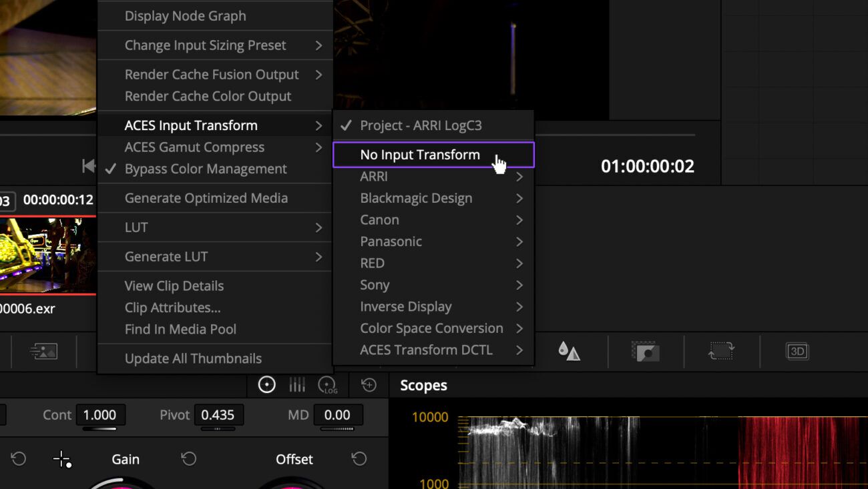Click the sizing dashed-rectangle icon in the toolbar
The image size is (868, 489).
pos(721,351)
